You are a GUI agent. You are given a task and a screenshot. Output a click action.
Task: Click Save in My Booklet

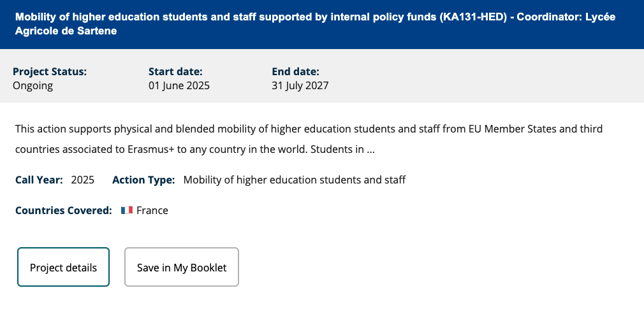point(182,267)
